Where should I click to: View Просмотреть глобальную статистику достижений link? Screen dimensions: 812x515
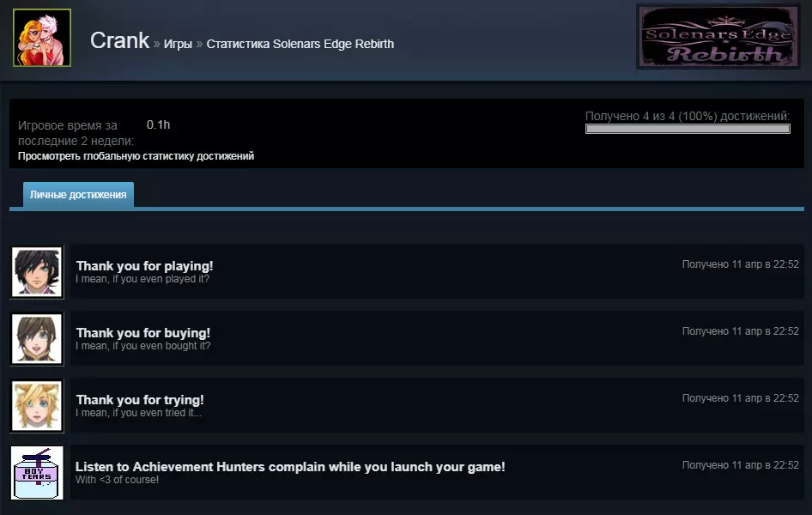click(136, 156)
